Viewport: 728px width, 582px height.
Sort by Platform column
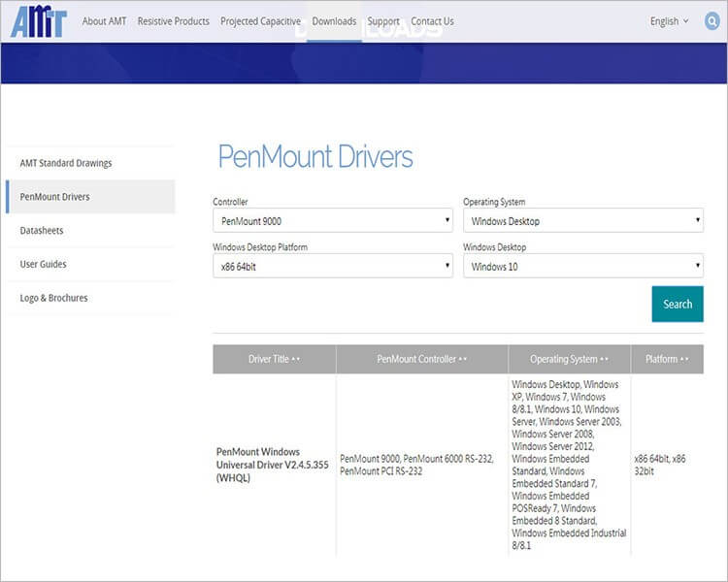click(x=667, y=359)
